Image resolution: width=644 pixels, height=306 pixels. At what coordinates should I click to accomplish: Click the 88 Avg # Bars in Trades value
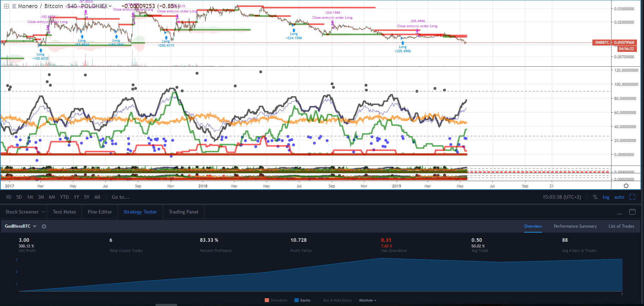[565, 240]
